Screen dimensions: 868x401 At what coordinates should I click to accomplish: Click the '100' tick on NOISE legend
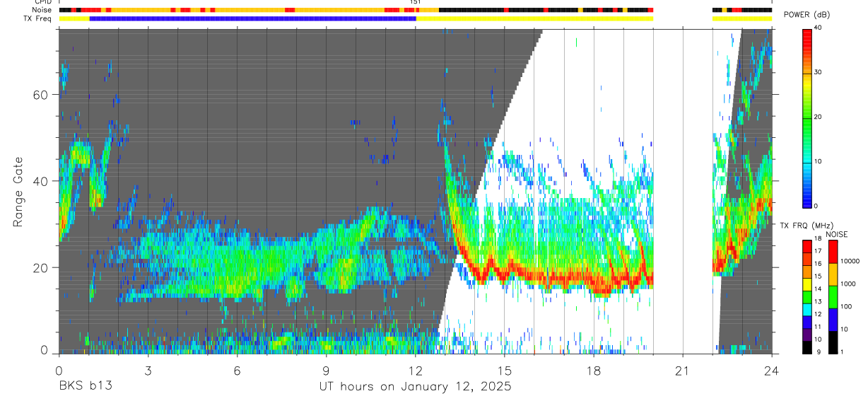click(845, 307)
